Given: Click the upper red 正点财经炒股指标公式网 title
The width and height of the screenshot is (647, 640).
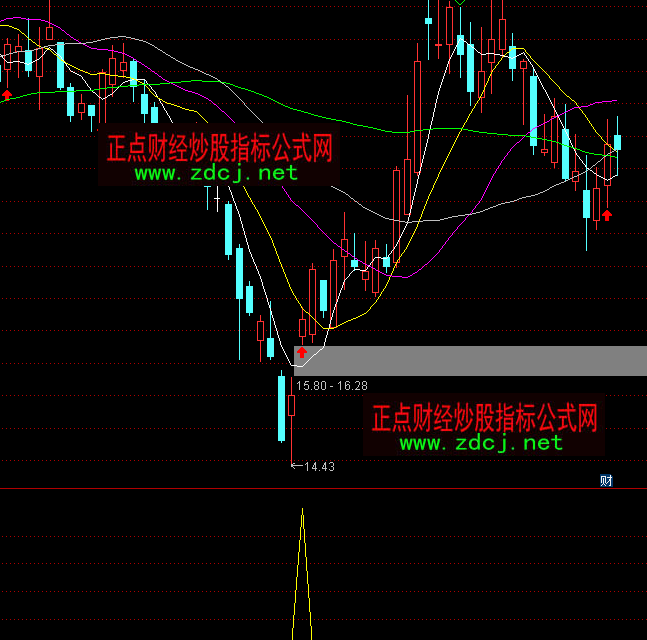Looking at the screenshot, I should pyautogui.click(x=219, y=150).
